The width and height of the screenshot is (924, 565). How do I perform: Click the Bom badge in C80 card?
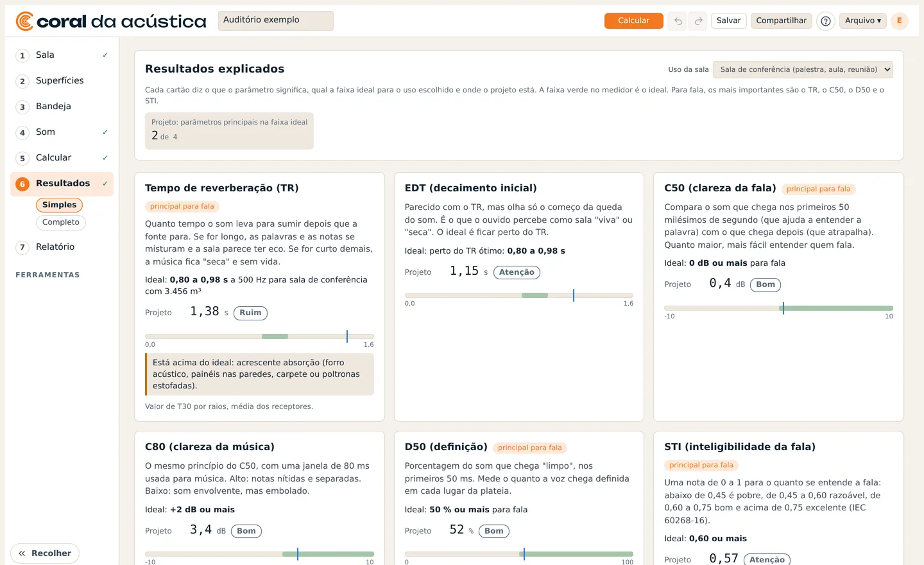click(x=246, y=531)
